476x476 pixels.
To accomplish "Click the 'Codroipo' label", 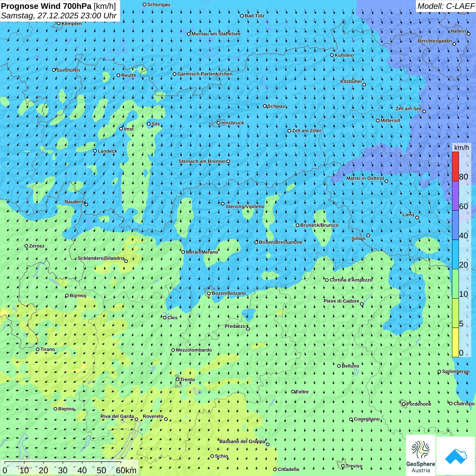I will pos(464,404).
